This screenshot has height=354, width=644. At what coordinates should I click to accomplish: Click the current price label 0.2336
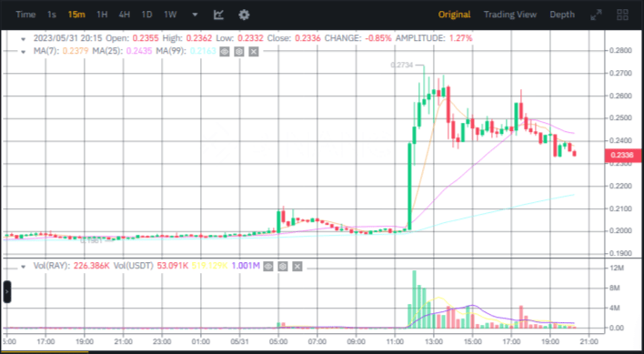pos(622,156)
